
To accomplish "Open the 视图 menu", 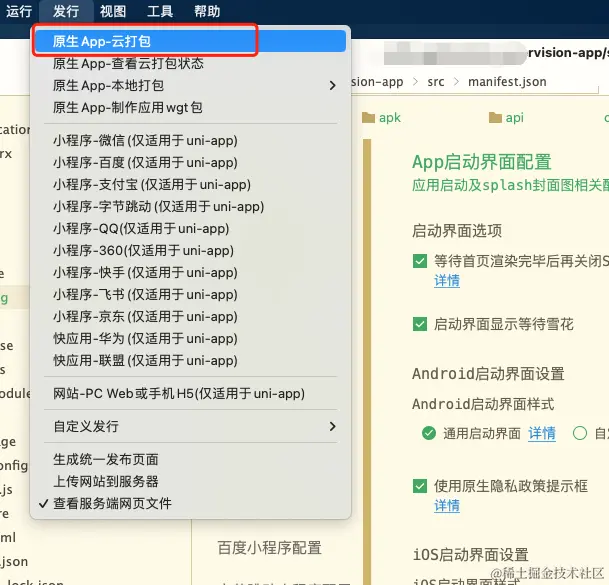I will [113, 11].
